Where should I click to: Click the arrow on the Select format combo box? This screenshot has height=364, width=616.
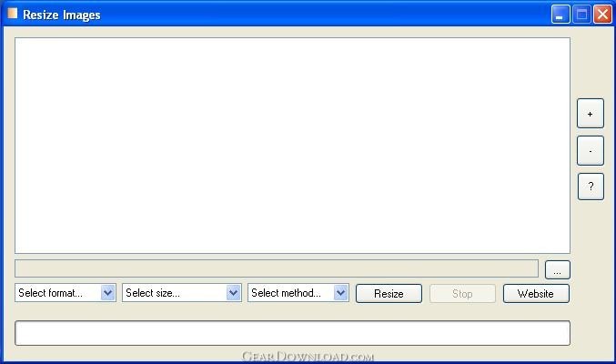click(108, 293)
